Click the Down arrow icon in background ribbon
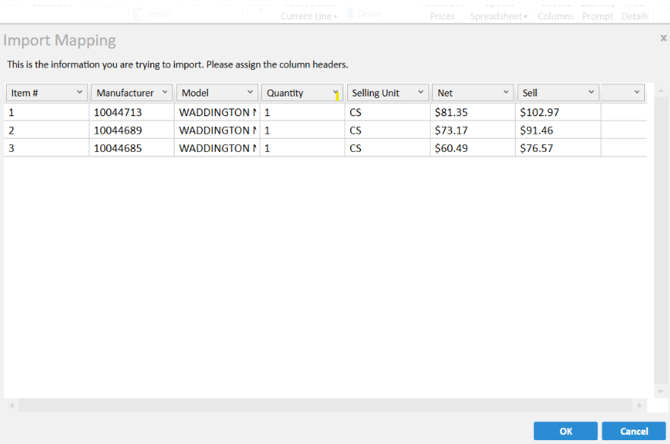Viewport: 670px width, 444px height. pos(350,14)
